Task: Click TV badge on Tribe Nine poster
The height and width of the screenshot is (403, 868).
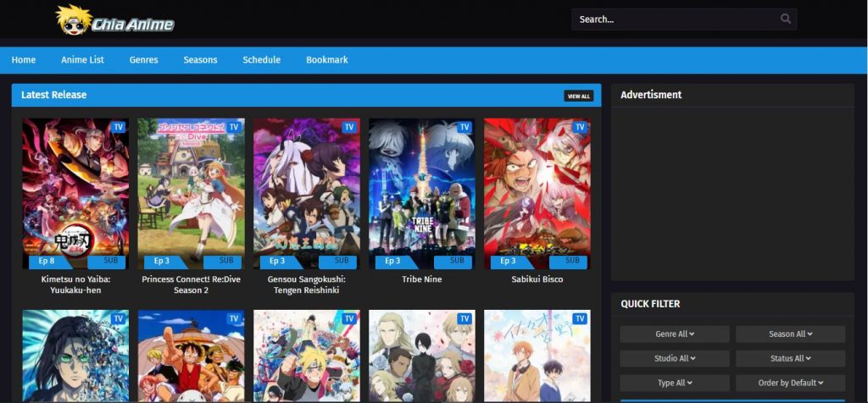Action: (x=465, y=127)
